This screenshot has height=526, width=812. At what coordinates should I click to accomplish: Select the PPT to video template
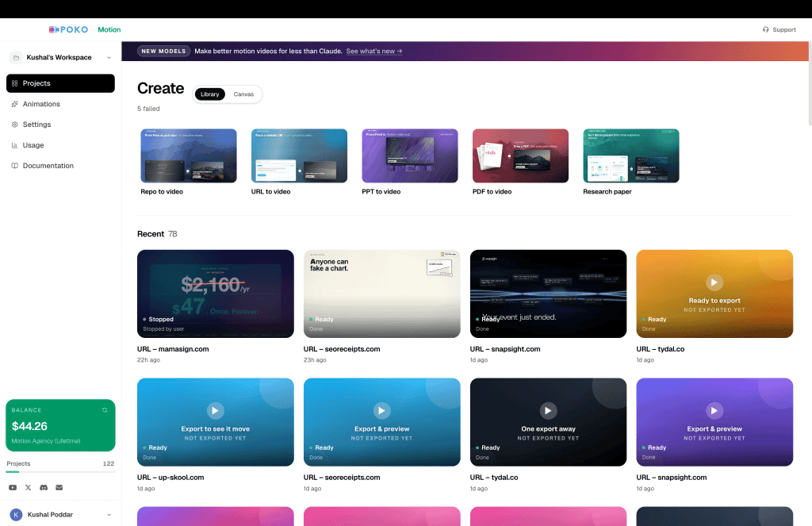[x=410, y=156]
